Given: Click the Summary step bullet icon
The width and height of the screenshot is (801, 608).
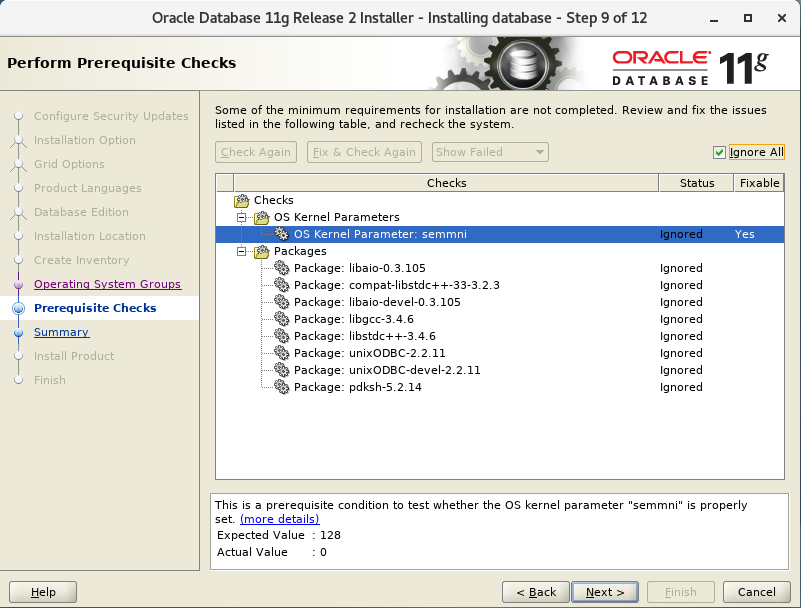Looking at the screenshot, I should point(18,333).
